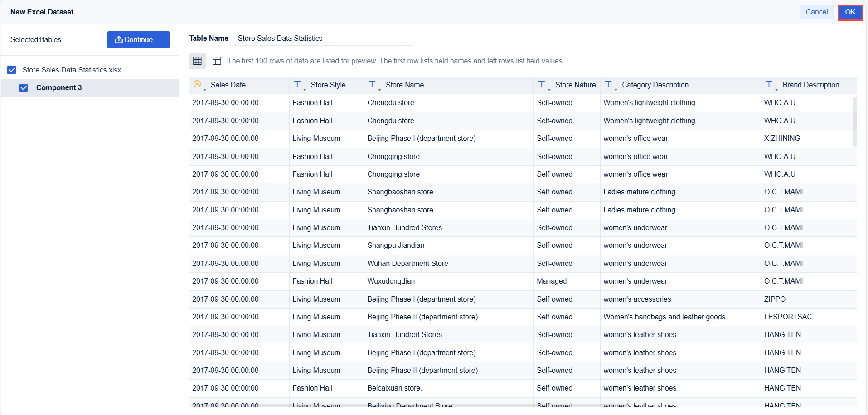This screenshot has height=415, width=868.
Task: Select the Wuxudongdian store name cell
Action: coord(391,281)
